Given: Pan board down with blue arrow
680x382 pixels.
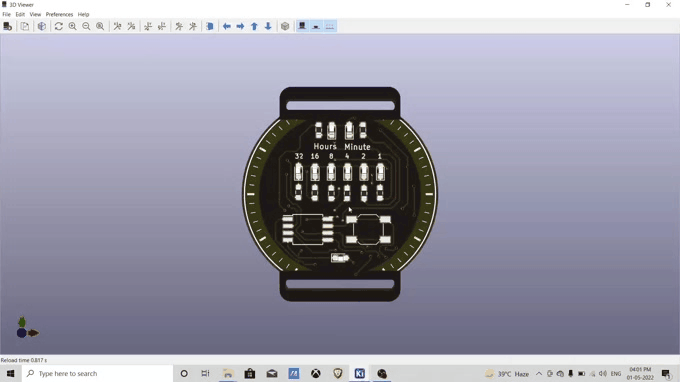Looking at the screenshot, I should [x=268, y=26].
